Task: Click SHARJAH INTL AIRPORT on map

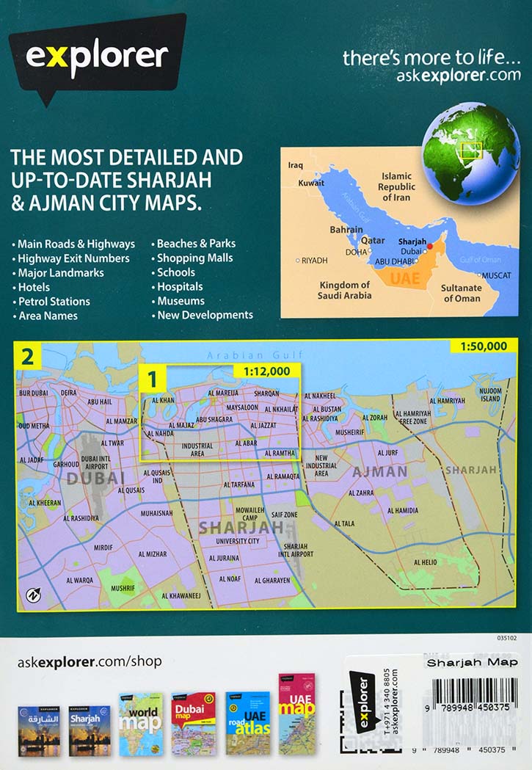Action: point(296,550)
